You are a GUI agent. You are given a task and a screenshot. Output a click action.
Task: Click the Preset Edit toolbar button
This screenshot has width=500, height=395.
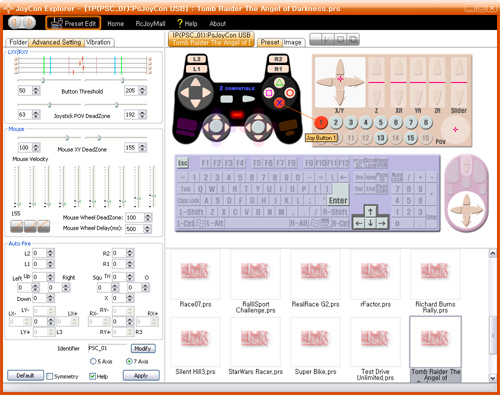(73, 23)
